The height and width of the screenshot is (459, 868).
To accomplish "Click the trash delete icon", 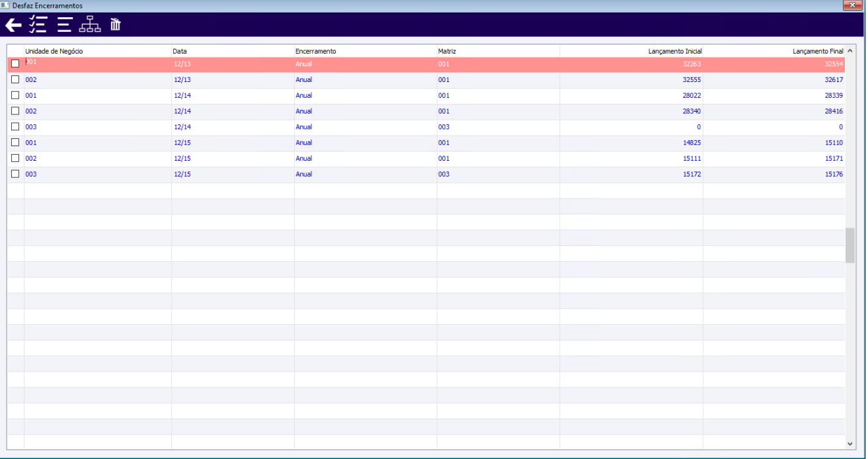I will pyautogui.click(x=116, y=25).
